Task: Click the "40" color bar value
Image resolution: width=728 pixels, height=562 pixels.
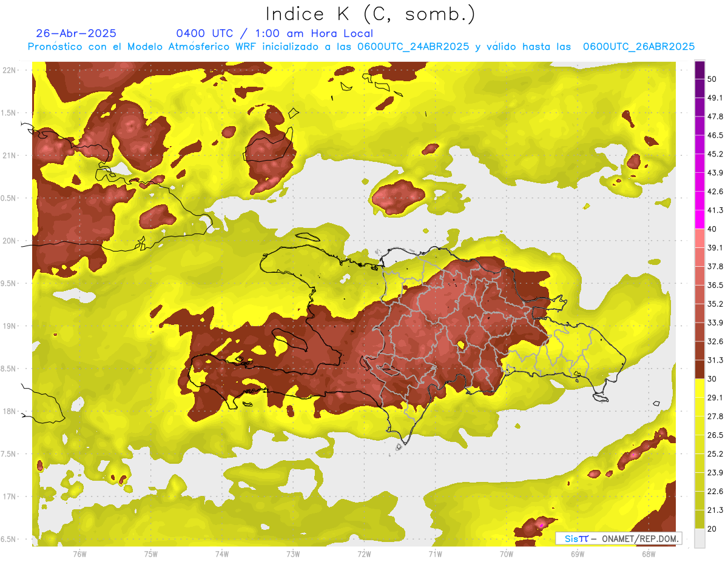Action: [x=712, y=229]
